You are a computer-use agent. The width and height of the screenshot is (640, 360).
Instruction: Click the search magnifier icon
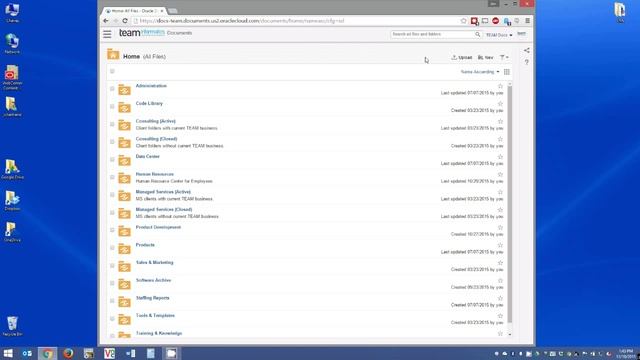(x=478, y=35)
